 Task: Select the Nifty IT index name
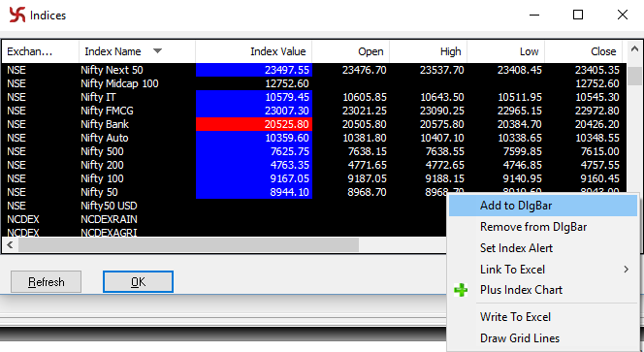pos(98,97)
